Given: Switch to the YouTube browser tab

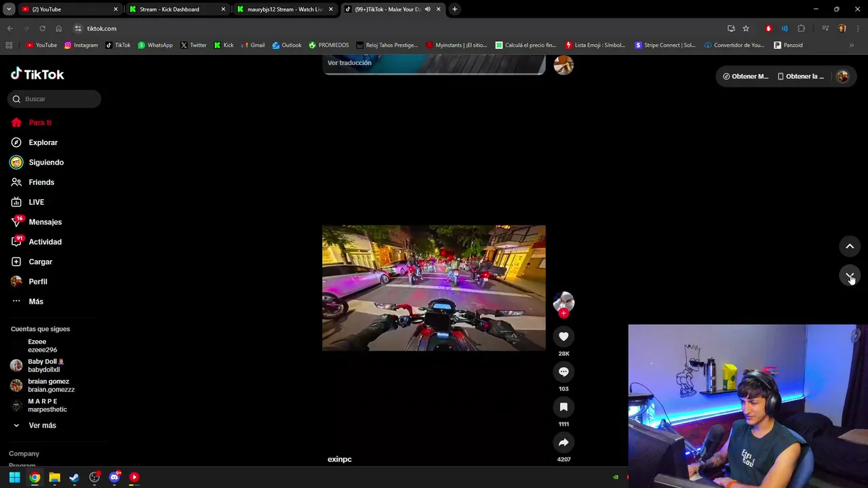Looking at the screenshot, I should click(68, 9).
